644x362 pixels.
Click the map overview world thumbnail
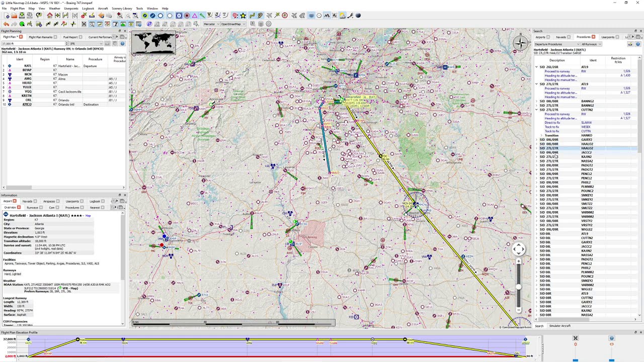[153, 43]
